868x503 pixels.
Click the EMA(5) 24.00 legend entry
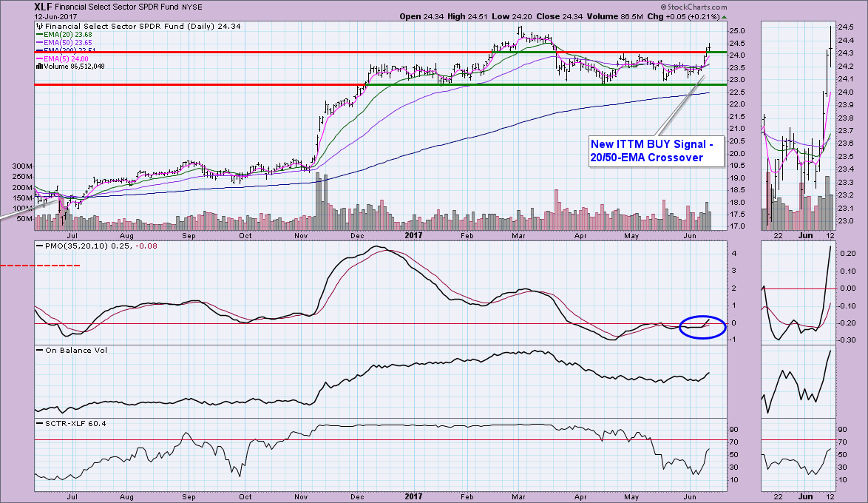click(x=61, y=58)
